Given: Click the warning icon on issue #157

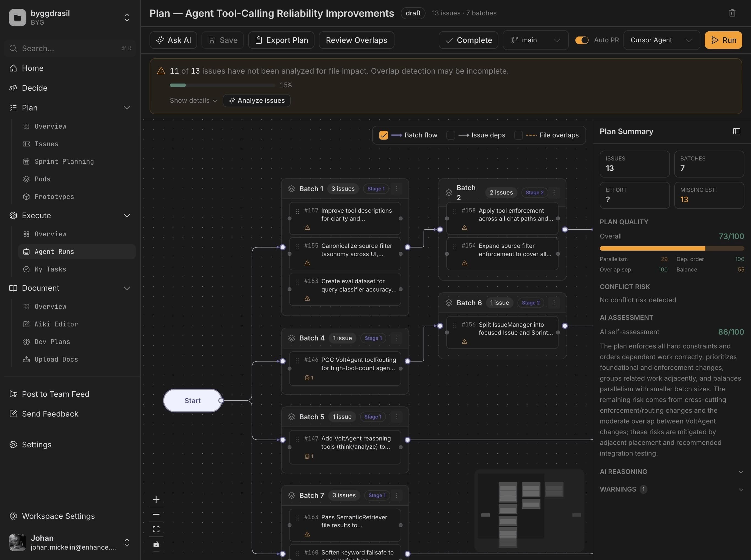Looking at the screenshot, I should pyautogui.click(x=307, y=228).
